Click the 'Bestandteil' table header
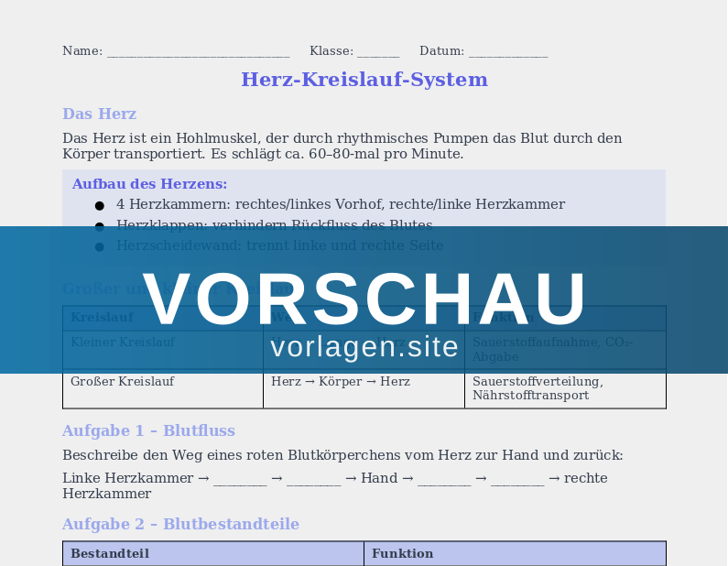Screen dimensions: 728x566 pyautogui.click(x=213, y=553)
